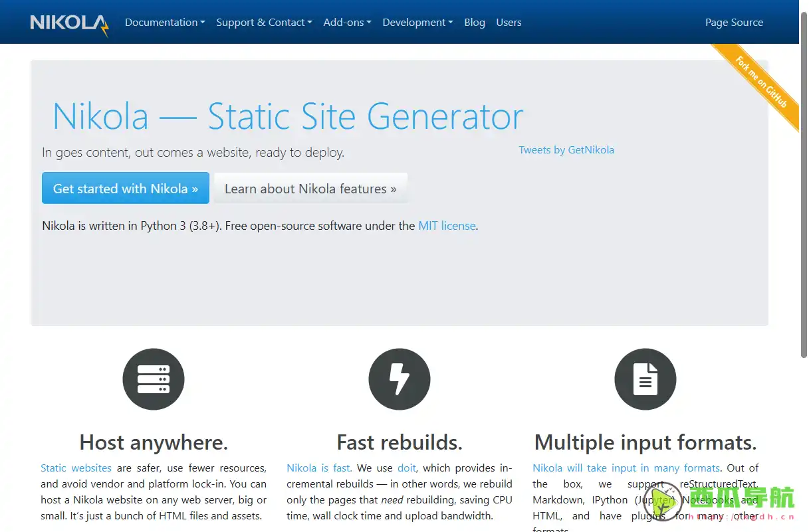Open the Support & Contact dropdown

pos(263,23)
